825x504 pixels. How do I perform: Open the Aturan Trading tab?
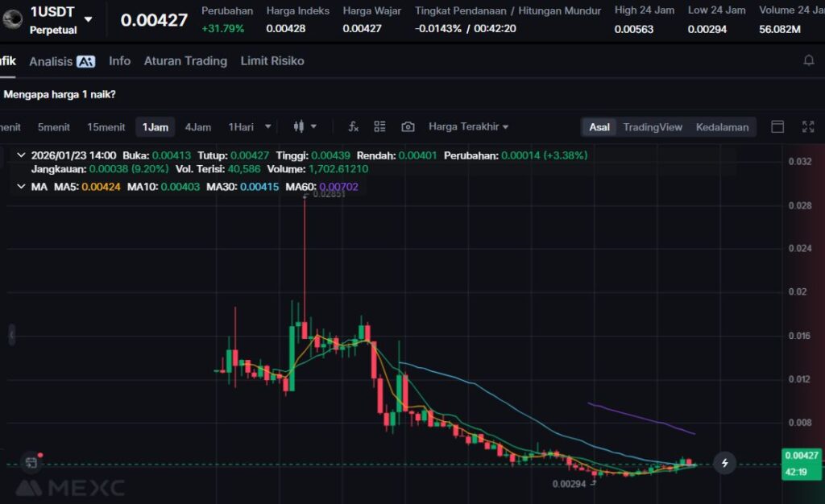[x=185, y=61]
